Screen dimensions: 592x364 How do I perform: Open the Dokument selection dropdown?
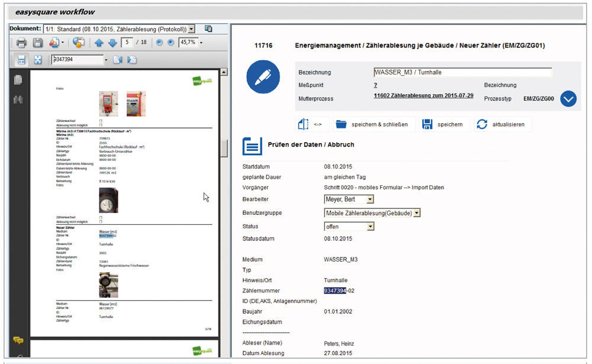[x=191, y=29]
